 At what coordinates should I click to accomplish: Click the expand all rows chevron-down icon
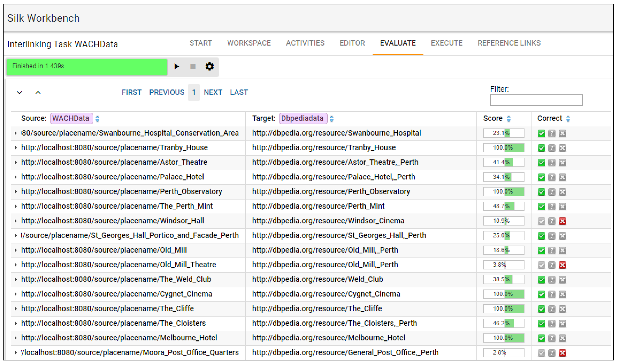tap(19, 93)
